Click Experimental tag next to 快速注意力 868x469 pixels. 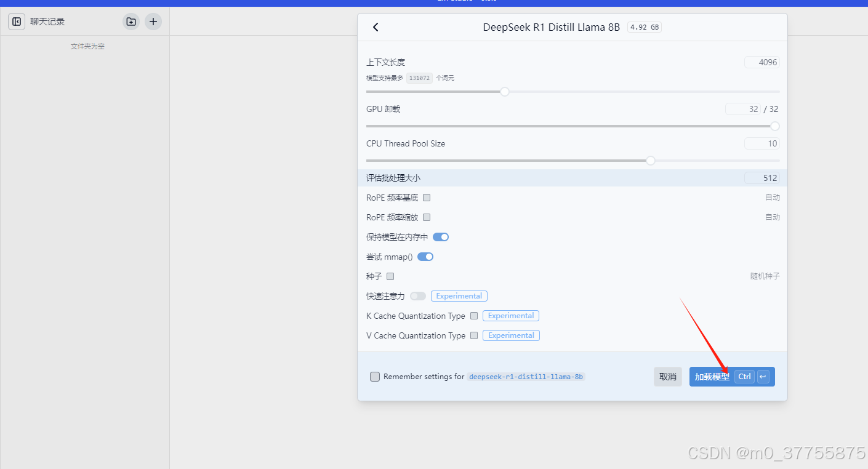pos(459,296)
